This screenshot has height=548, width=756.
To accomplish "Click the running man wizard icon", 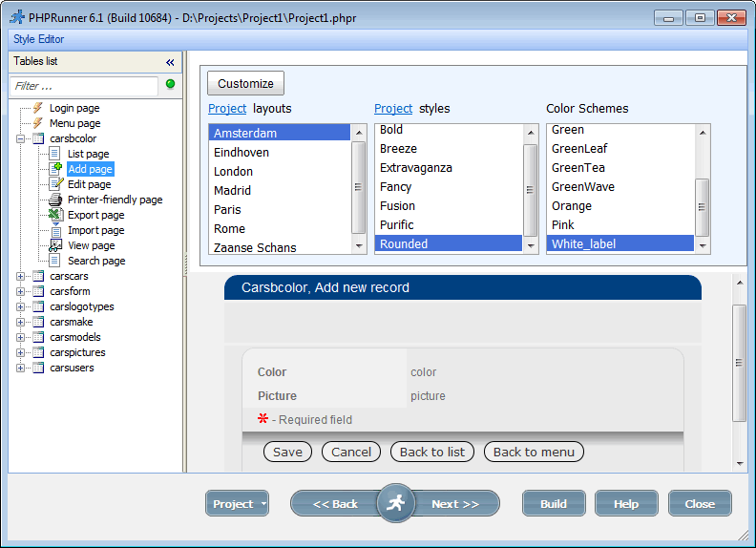I will pyautogui.click(x=395, y=503).
